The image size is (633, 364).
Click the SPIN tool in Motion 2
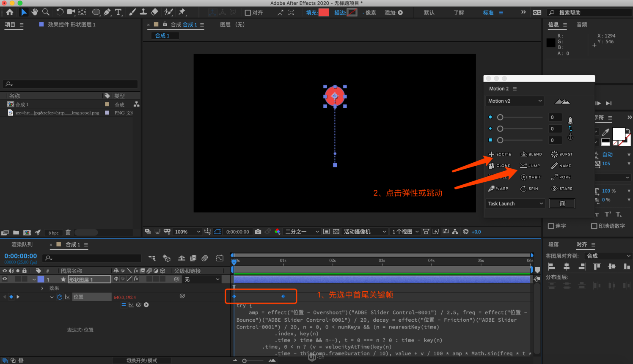529,189
